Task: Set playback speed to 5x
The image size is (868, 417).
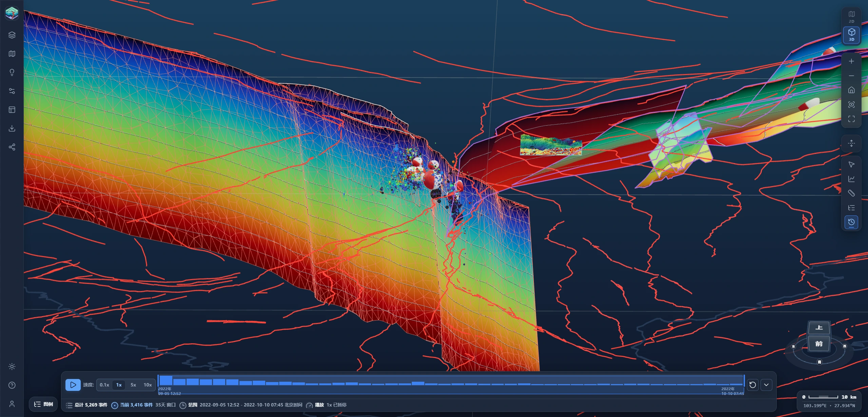Action: pyautogui.click(x=133, y=385)
